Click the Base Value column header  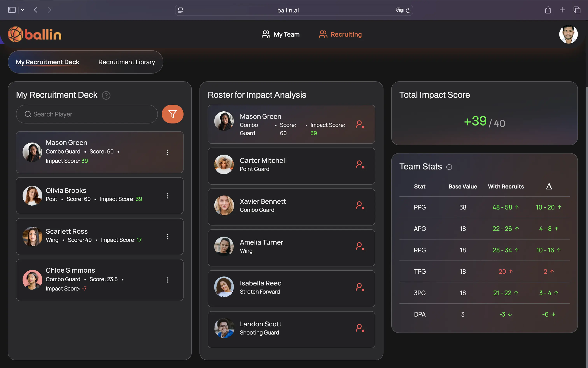tap(463, 187)
